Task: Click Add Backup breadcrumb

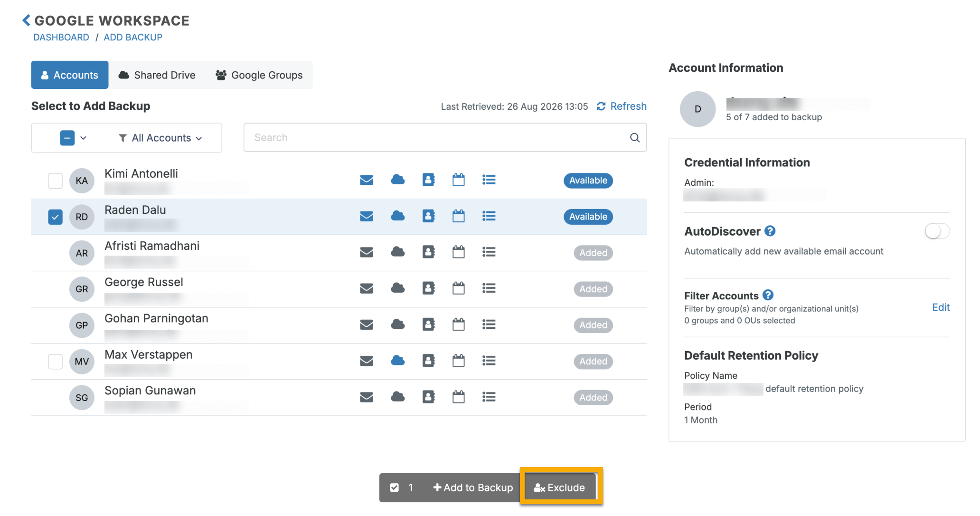Action: point(133,37)
